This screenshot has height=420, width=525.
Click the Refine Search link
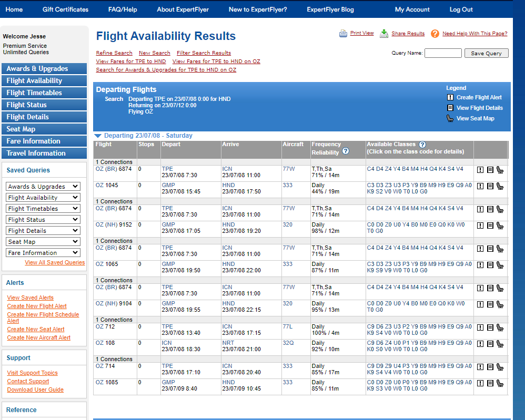[x=114, y=53]
